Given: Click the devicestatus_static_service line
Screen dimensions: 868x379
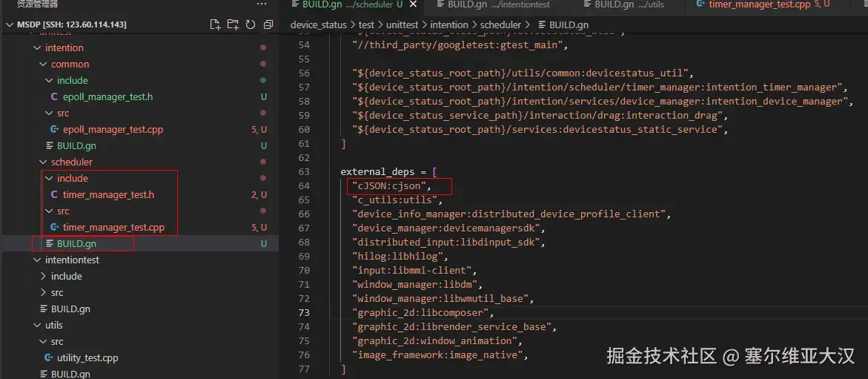Looking at the screenshot, I should click(540, 130).
